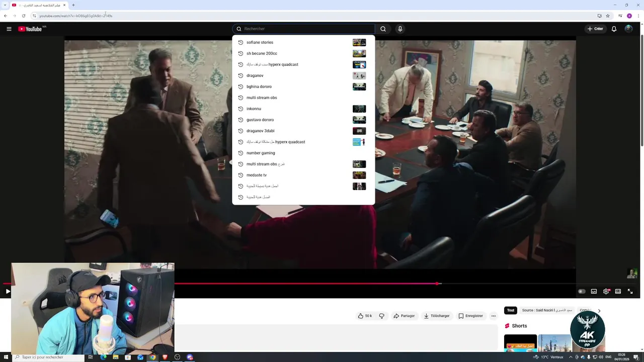
Task: Click the URL in the address bar
Action: pos(76,16)
